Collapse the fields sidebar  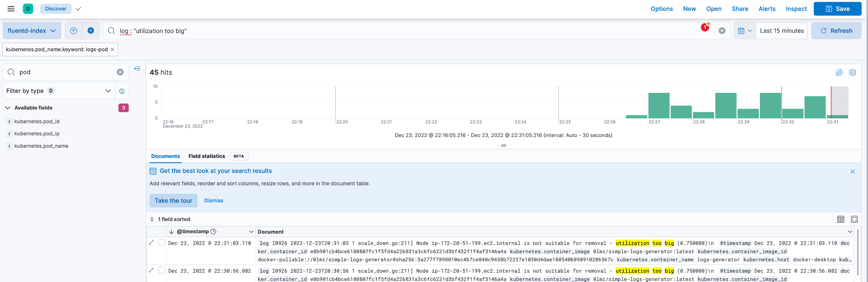click(137, 68)
